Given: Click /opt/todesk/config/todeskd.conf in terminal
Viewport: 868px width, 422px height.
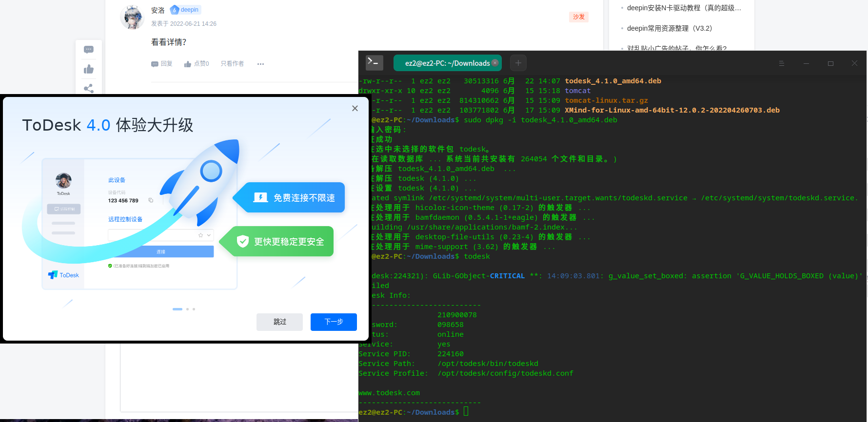Looking at the screenshot, I should [x=505, y=373].
